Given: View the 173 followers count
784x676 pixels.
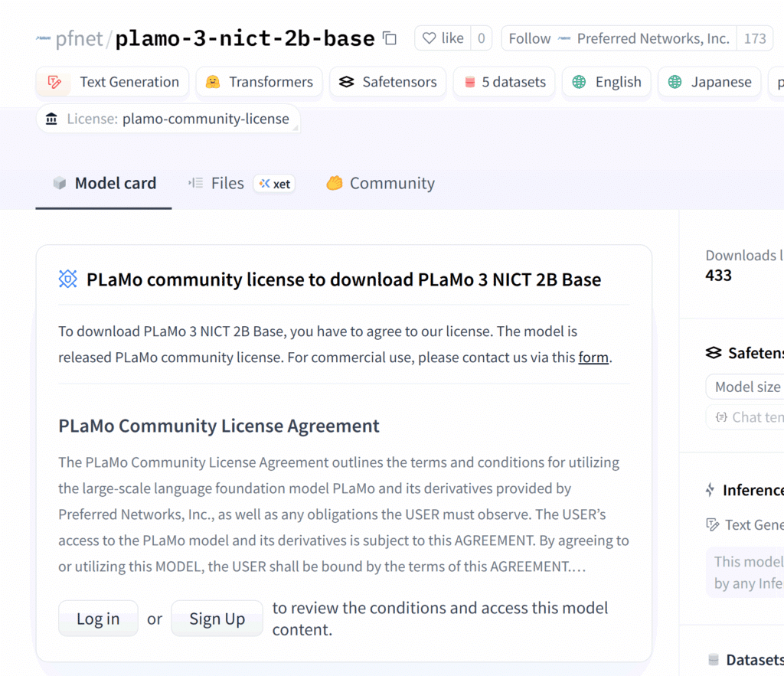Looking at the screenshot, I should pos(754,38).
